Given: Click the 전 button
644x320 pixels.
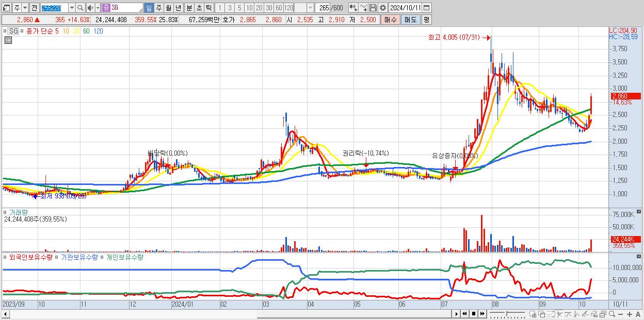Looking at the screenshot, I should tap(34, 8).
